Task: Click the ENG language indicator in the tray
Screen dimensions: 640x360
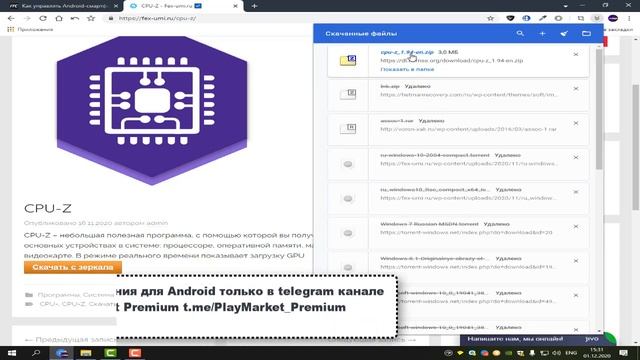Action: (571, 353)
